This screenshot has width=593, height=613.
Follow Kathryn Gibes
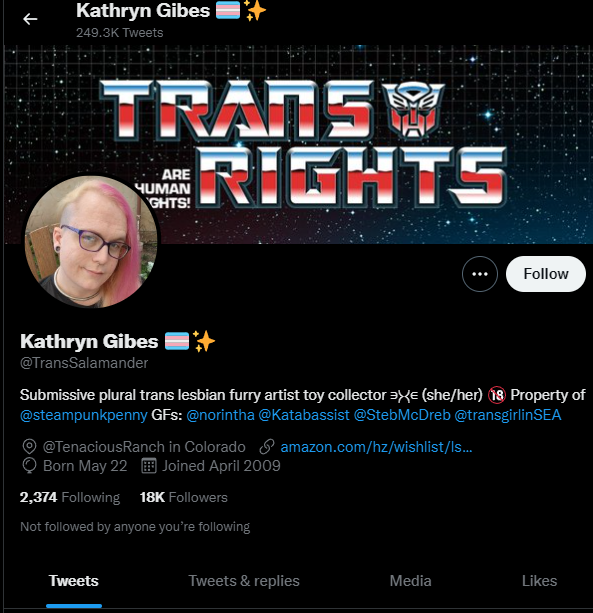coord(546,274)
